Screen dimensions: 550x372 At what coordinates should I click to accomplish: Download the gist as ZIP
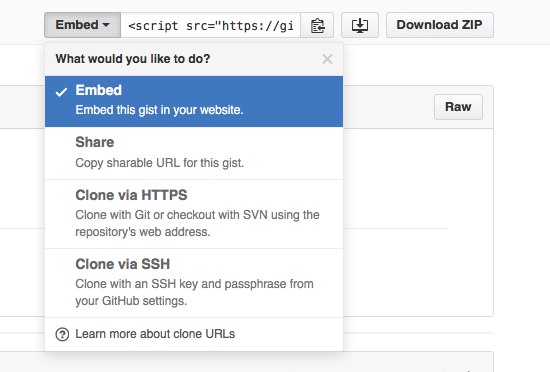[x=440, y=25]
